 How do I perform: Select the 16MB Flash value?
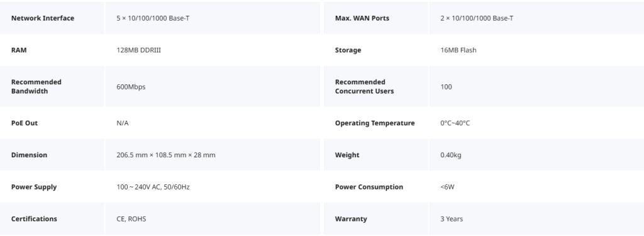458,50
